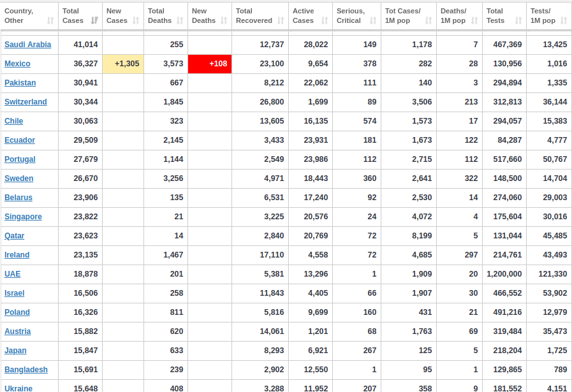Open the Ukraine country link

coord(18,388)
